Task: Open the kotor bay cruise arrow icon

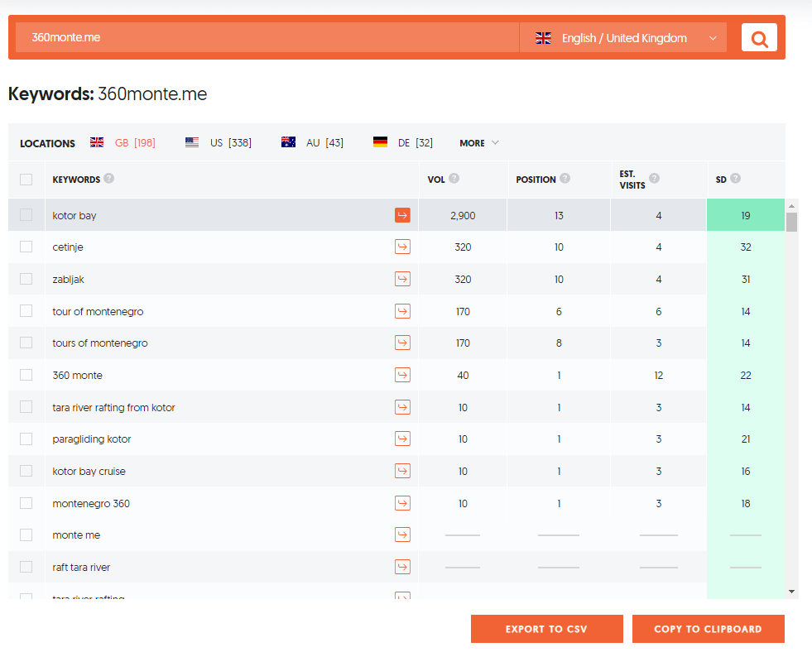Action: pos(402,471)
